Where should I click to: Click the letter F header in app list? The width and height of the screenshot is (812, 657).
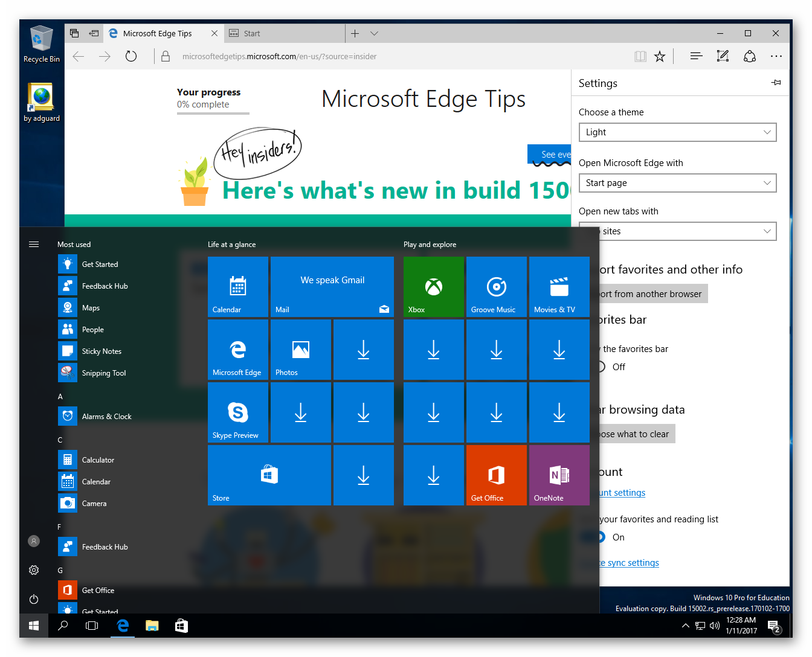click(x=59, y=527)
